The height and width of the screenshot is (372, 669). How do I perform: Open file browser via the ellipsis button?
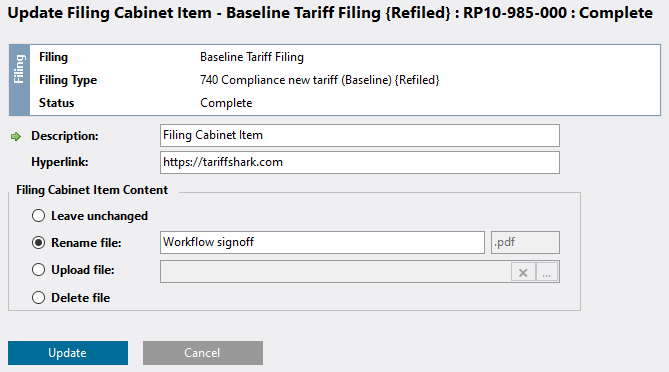coord(547,272)
